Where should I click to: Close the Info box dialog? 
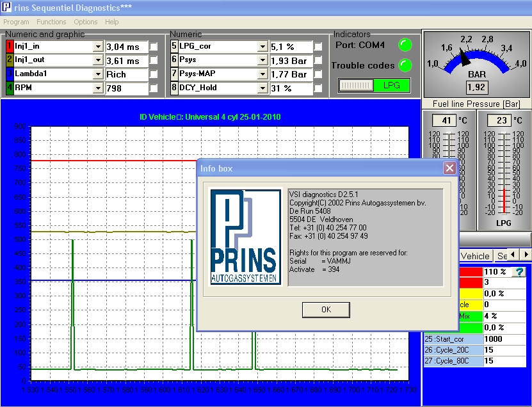tap(449, 168)
